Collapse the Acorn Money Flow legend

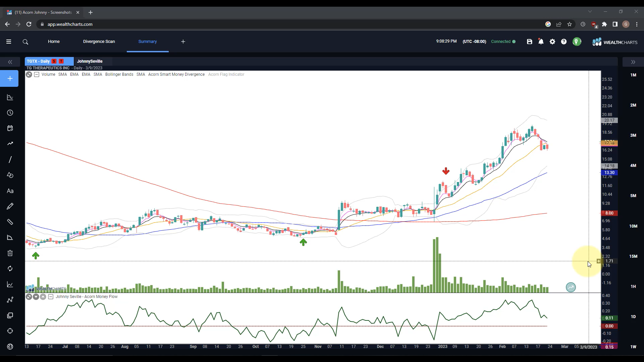tap(51, 297)
